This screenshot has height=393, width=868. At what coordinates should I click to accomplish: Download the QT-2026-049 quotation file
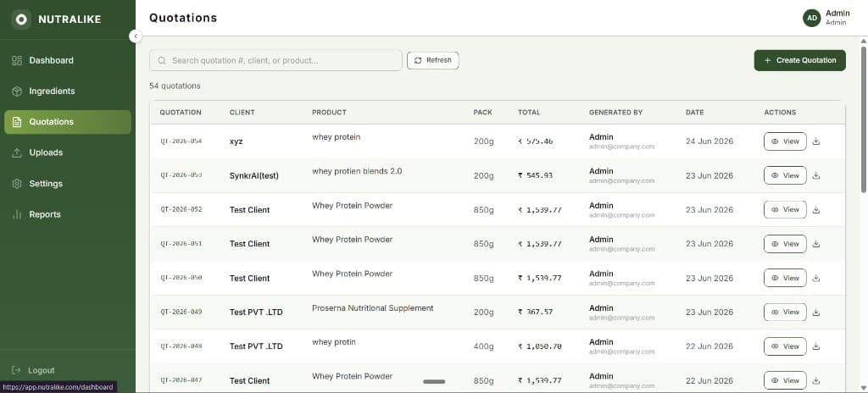[x=816, y=313]
